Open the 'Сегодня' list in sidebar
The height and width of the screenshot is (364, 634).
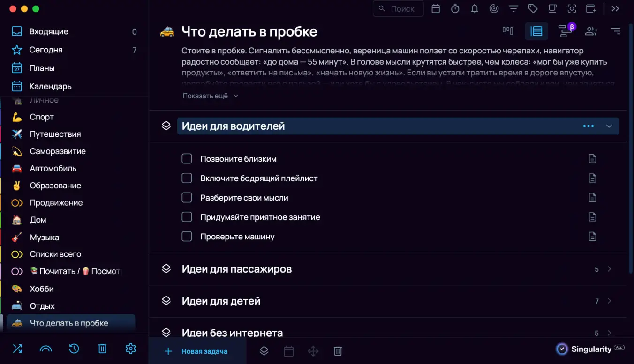click(x=45, y=50)
